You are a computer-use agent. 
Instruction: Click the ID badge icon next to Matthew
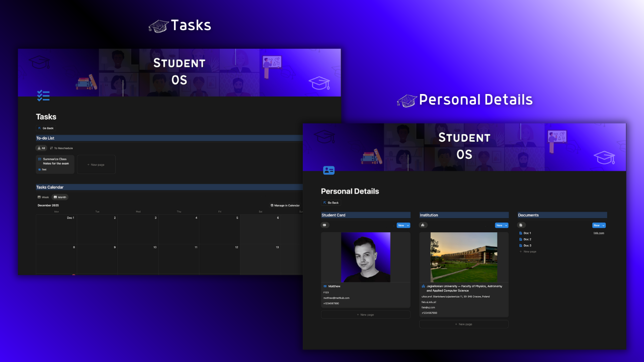pos(325,286)
